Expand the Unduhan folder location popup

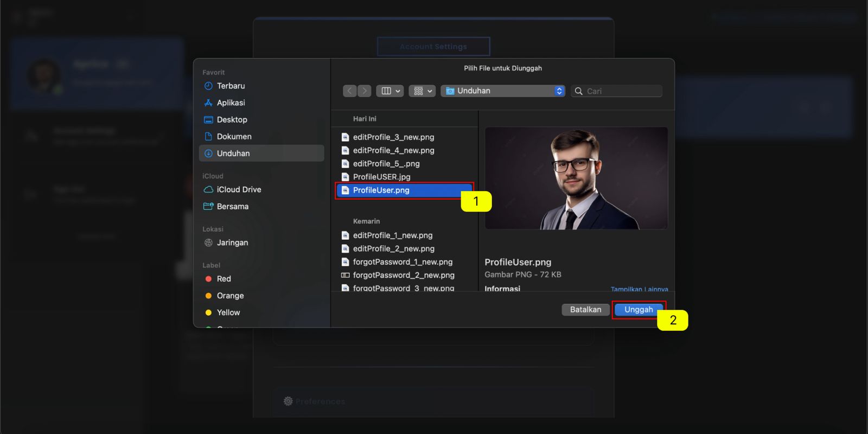click(503, 91)
